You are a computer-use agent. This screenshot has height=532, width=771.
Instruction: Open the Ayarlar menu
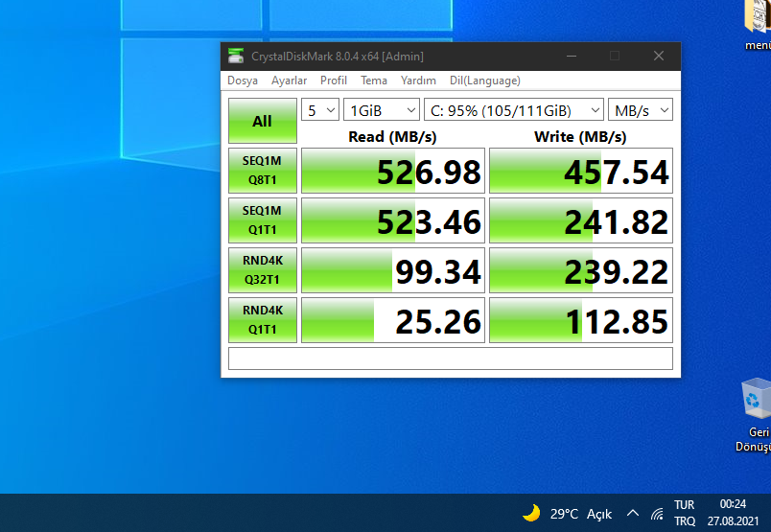pos(290,81)
